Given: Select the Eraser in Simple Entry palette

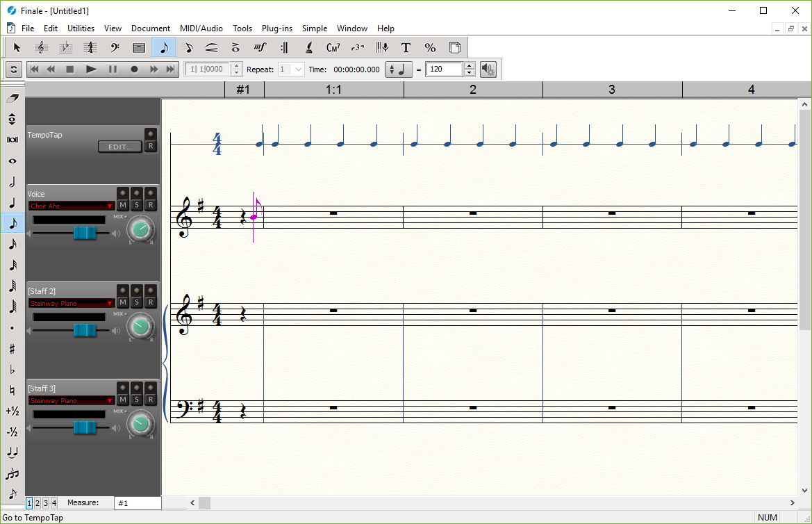Looking at the screenshot, I should 13,98.
